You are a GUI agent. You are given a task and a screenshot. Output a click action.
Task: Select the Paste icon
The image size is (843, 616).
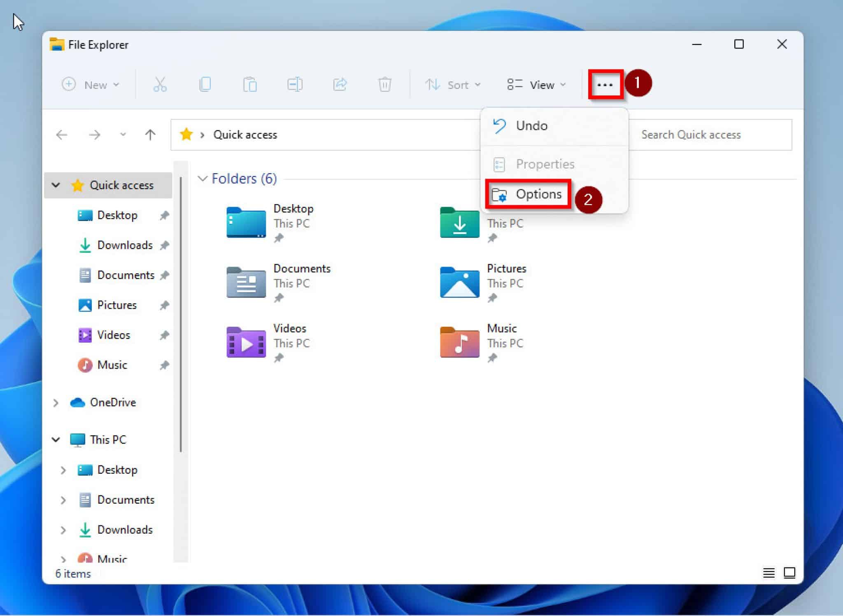251,84
